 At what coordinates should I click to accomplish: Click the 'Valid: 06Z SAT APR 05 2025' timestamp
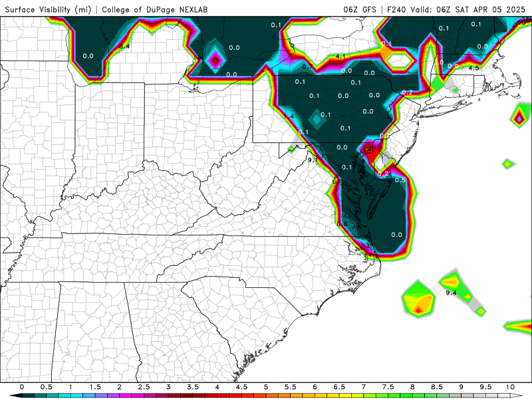pos(468,9)
